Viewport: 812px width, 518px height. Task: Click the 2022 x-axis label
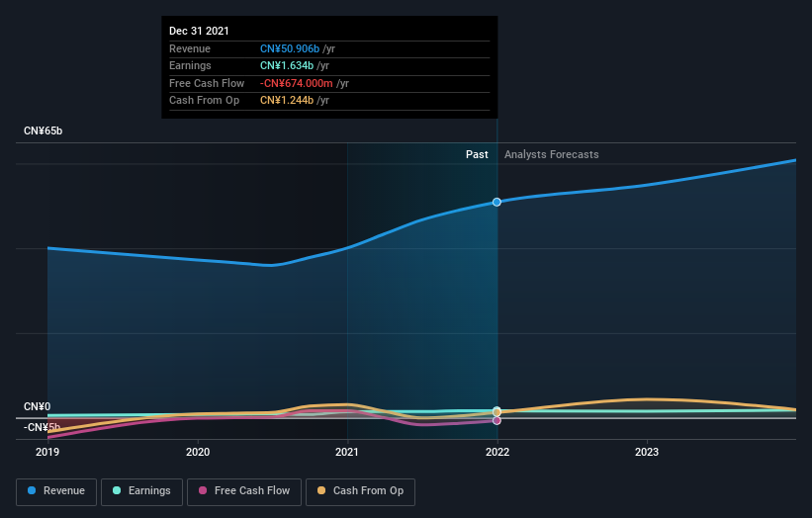click(497, 453)
